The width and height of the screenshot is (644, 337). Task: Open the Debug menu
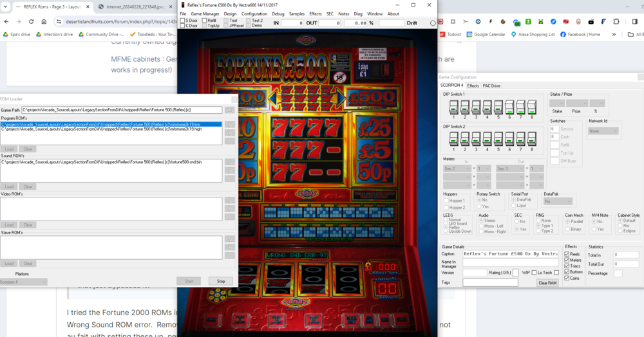click(278, 14)
